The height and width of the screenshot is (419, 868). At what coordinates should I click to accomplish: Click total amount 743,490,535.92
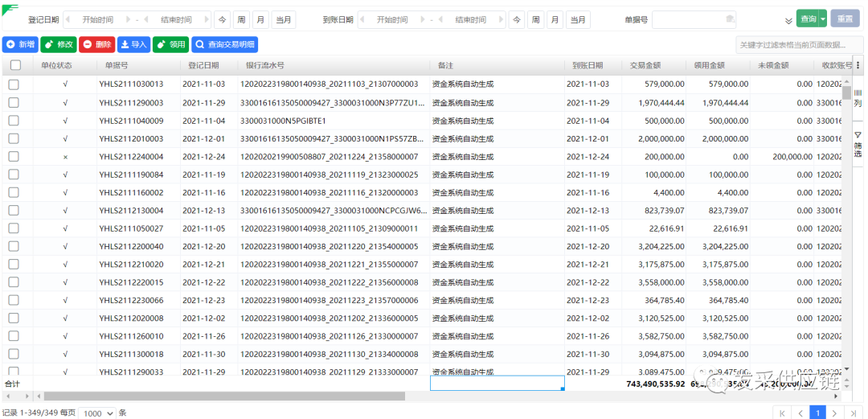coord(656,384)
